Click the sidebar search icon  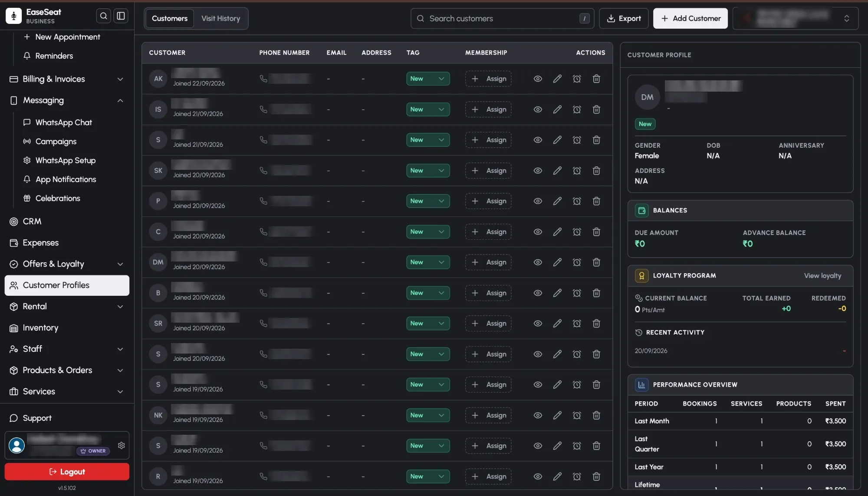click(x=103, y=16)
